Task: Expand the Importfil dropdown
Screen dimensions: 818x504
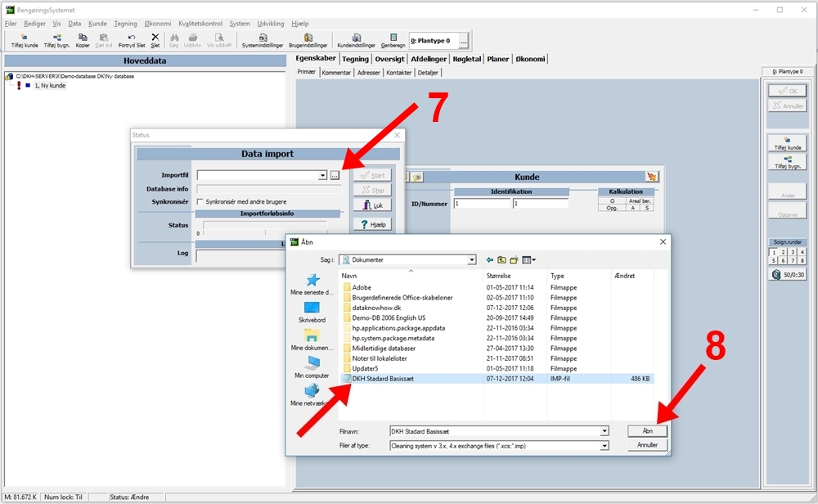Action: [323, 175]
